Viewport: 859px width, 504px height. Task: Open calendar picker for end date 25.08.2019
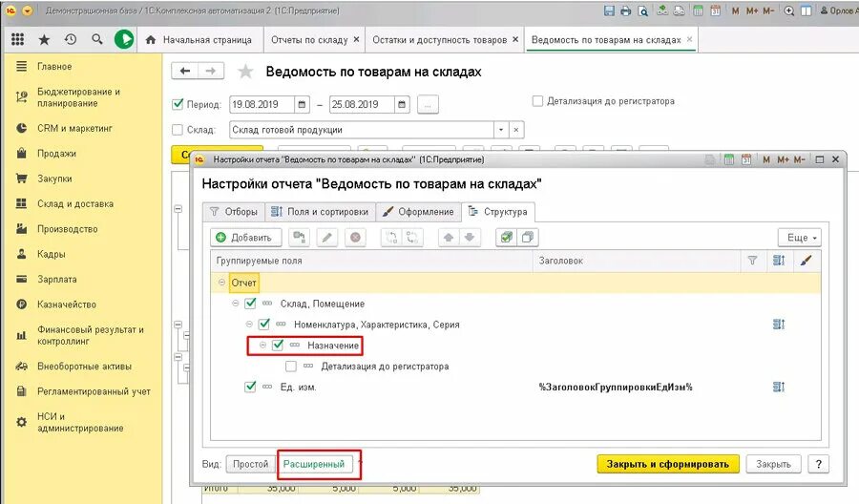tap(402, 104)
